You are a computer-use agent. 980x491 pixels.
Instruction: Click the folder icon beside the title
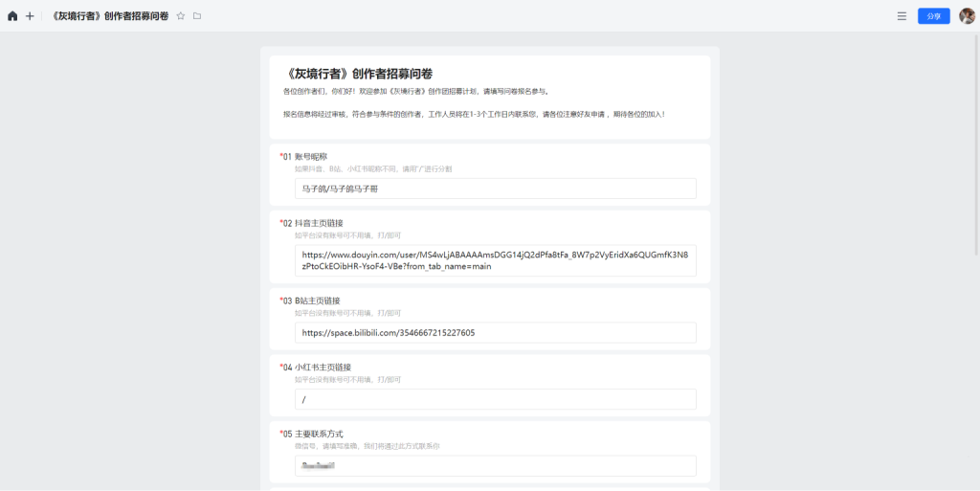point(197,16)
